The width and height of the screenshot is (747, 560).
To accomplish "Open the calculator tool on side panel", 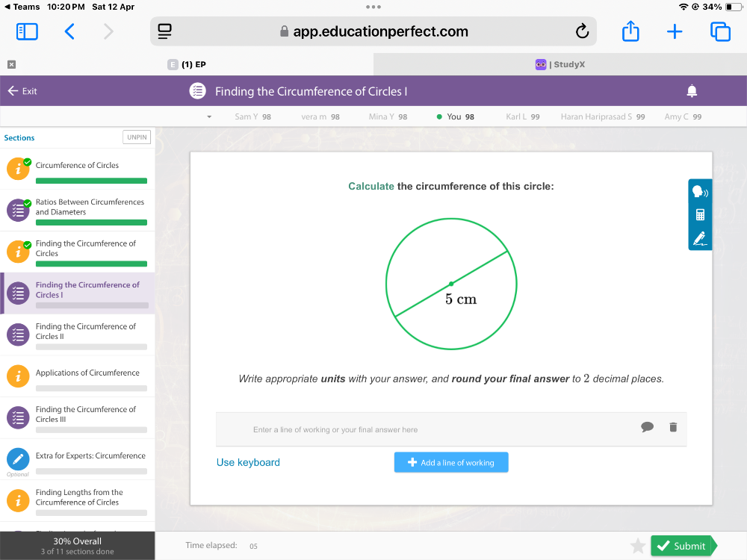I will click(x=700, y=215).
